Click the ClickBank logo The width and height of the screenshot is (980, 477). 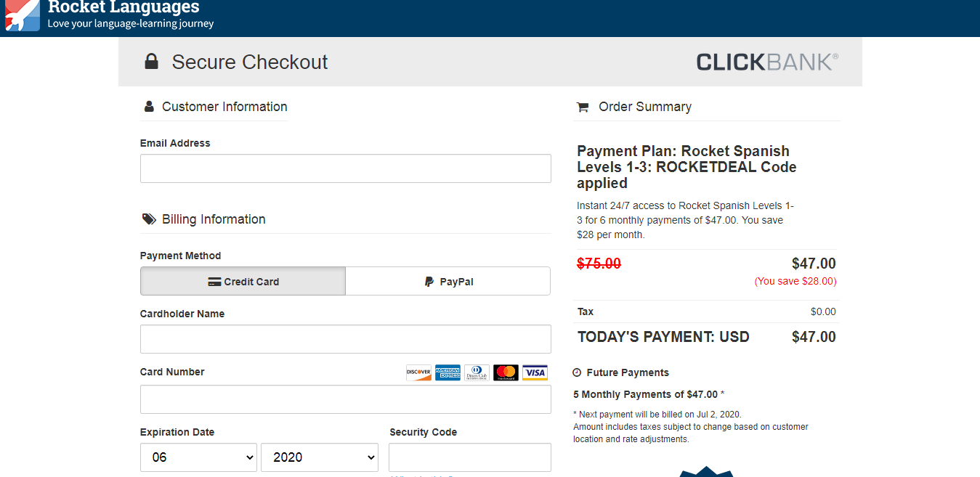coord(767,62)
